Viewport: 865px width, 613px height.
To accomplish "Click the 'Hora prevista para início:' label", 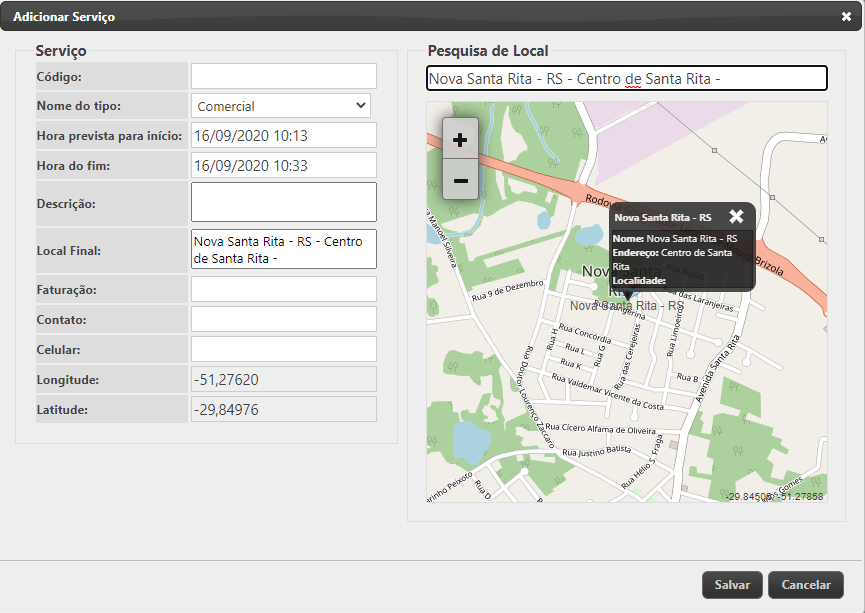I will tap(109, 136).
